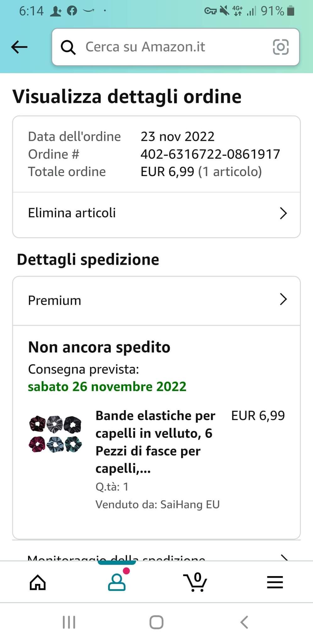
Task: Tap Android recent apps button
Action: point(69,622)
